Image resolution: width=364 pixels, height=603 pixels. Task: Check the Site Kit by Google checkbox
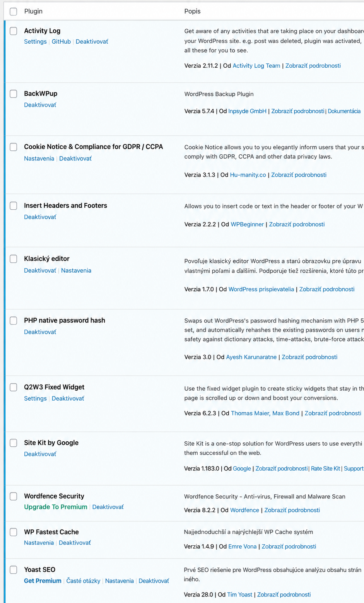point(14,443)
